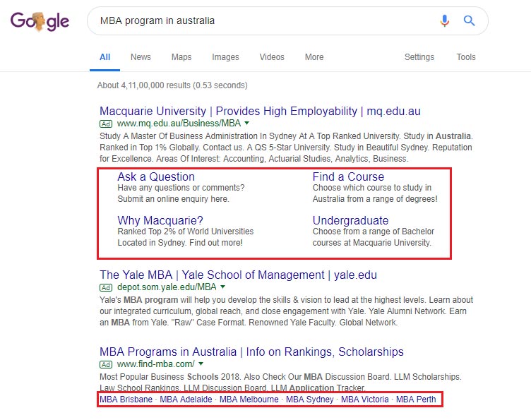Open the Settings menu
This screenshot has height=420, width=531.
pyautogui.click(x=419, y=57)
